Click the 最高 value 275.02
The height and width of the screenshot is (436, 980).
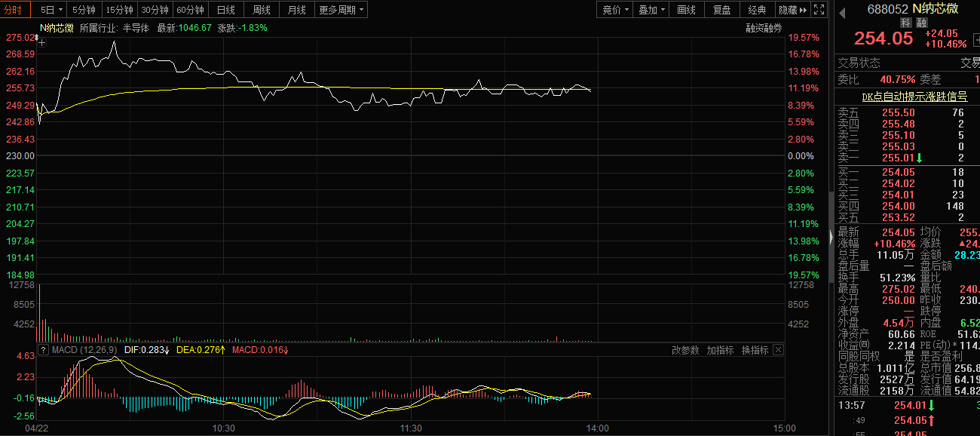899,289
